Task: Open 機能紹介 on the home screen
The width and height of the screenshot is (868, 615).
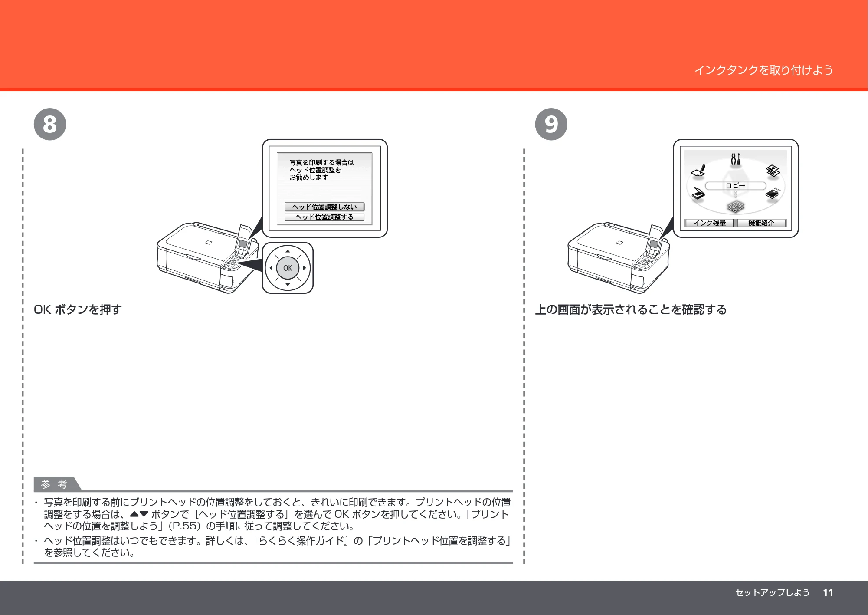Action: click(x=761, y=223)
